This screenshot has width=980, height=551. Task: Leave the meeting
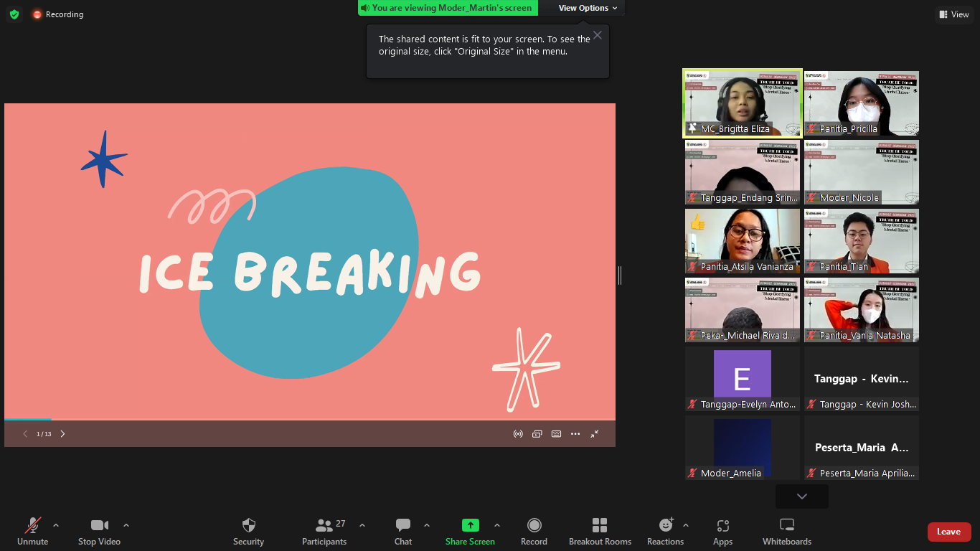948,532
